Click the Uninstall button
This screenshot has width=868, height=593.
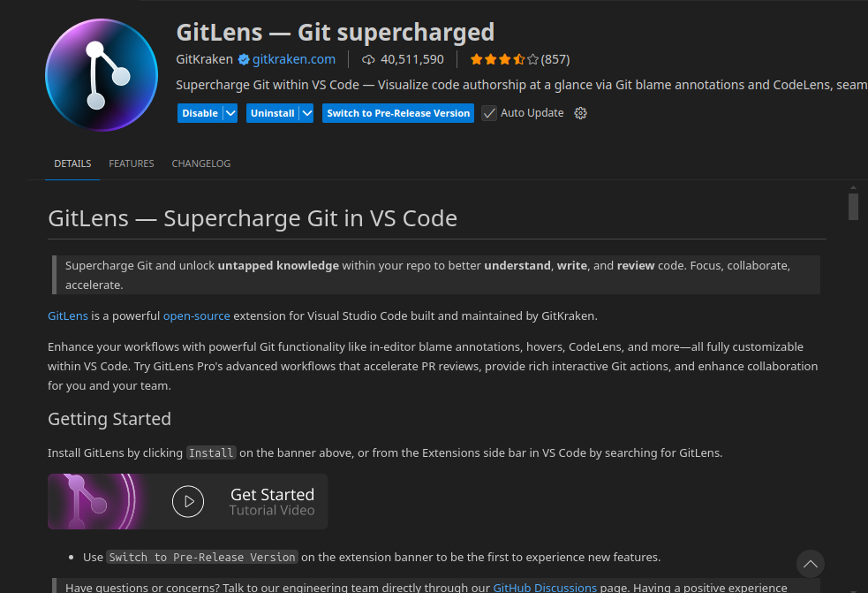(x=272, y=113)
